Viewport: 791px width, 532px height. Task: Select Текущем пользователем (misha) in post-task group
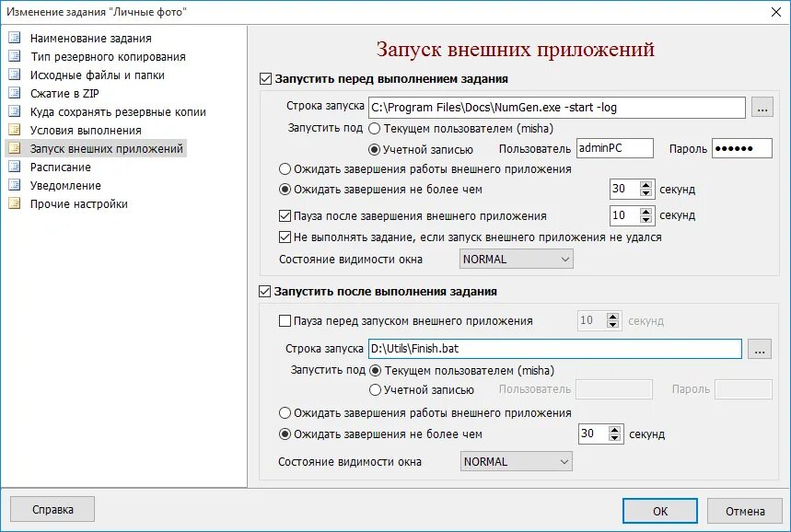(376, 371)
